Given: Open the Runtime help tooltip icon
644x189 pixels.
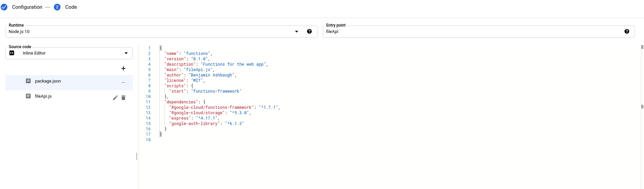Looking at the screenshot, I should click(x=309, y=32).
